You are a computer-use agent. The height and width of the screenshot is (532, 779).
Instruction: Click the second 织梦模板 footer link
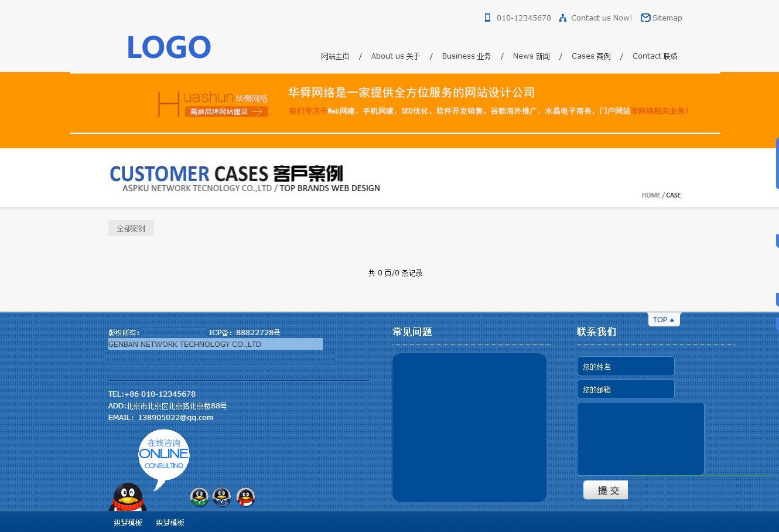tap(170, 523)
